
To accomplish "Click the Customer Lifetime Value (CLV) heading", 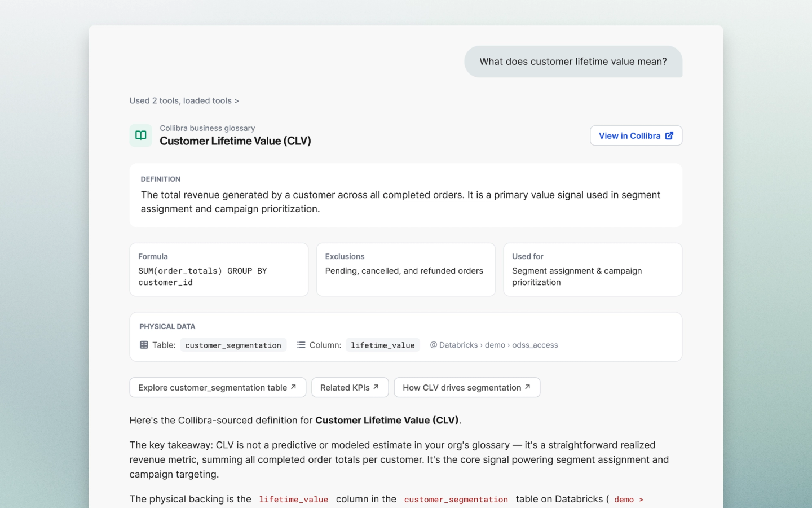I will coord(235,141).
